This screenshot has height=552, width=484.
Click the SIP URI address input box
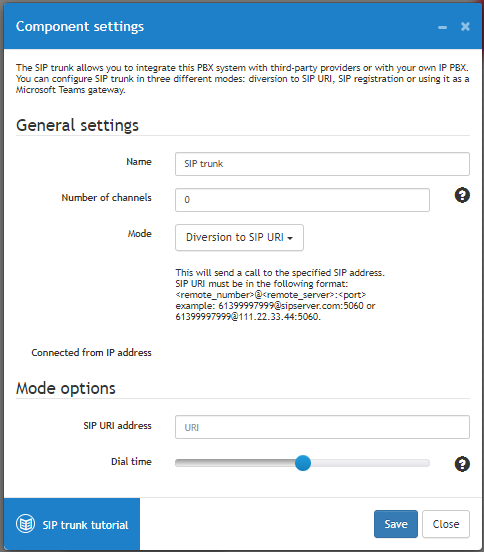tap(322, 427)
